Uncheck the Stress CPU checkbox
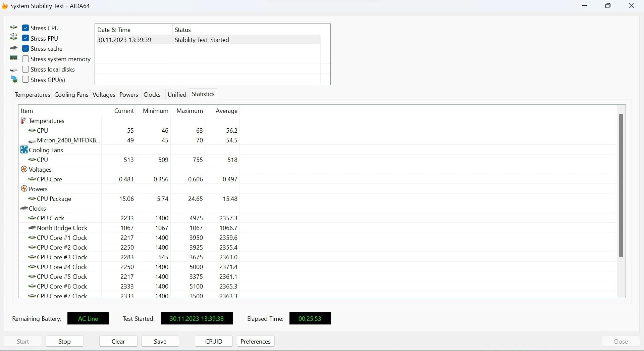 pyautogui.click(x=25, y=28)
